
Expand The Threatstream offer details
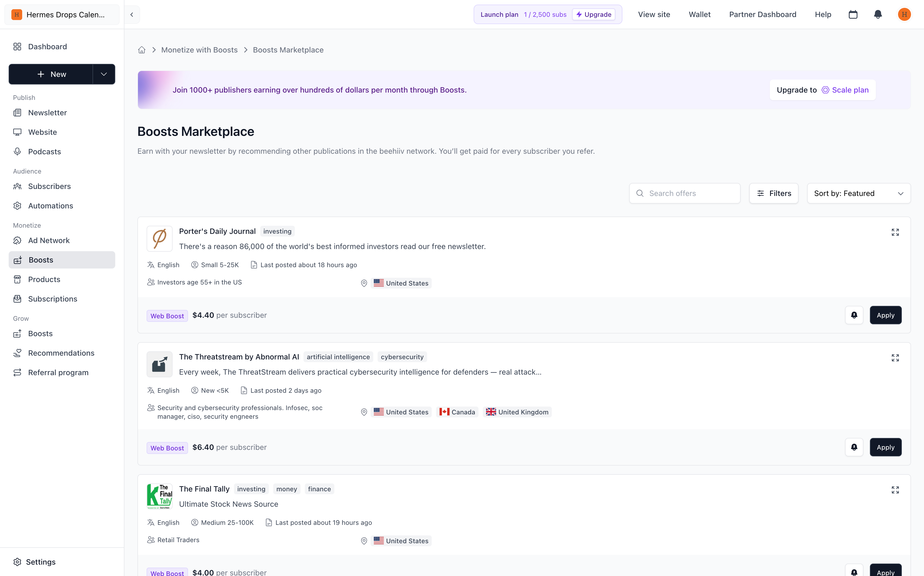tap(895, 358)
